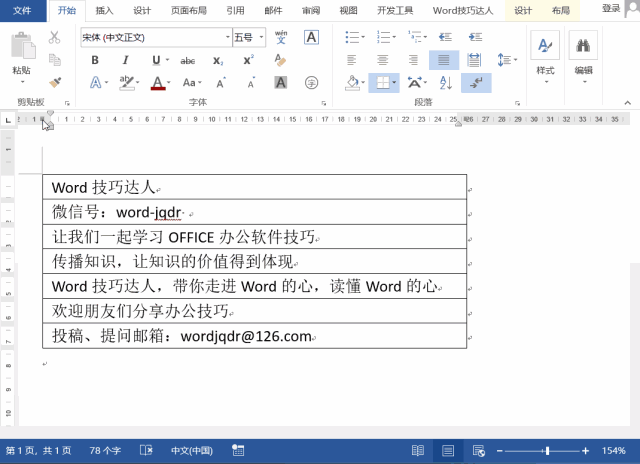Click the Clear Formatting eraser icon

[x=280, y=60]
